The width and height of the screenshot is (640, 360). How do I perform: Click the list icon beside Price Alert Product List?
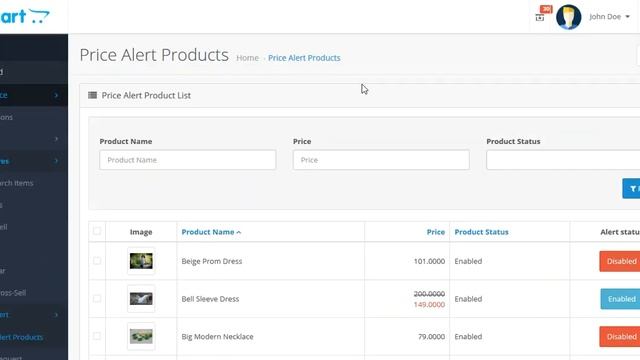(x=93, y=95)
